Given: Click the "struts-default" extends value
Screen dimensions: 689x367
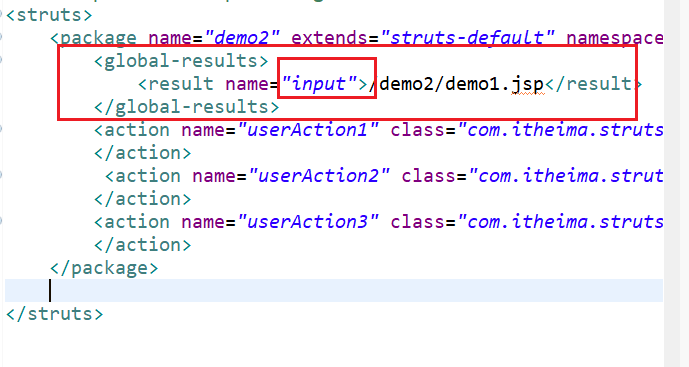Looking at the screenshot, I should pyautogui.click(x=468, y=38).
